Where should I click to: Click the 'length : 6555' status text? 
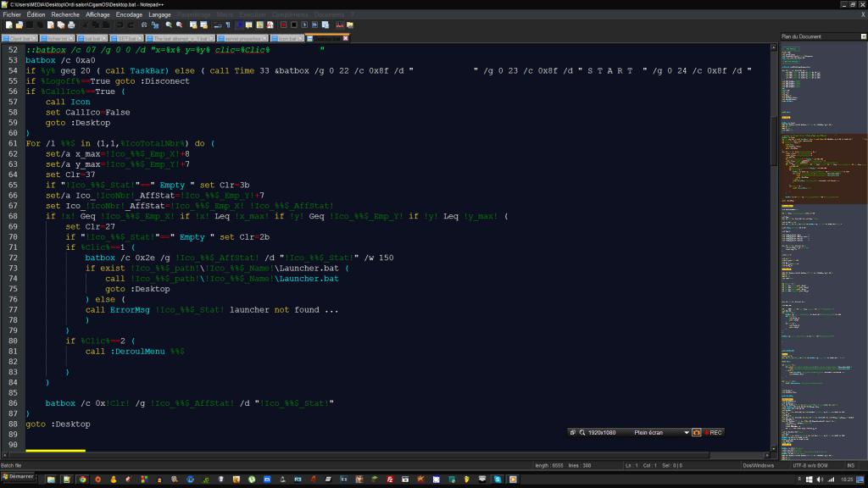pos(548,466)
